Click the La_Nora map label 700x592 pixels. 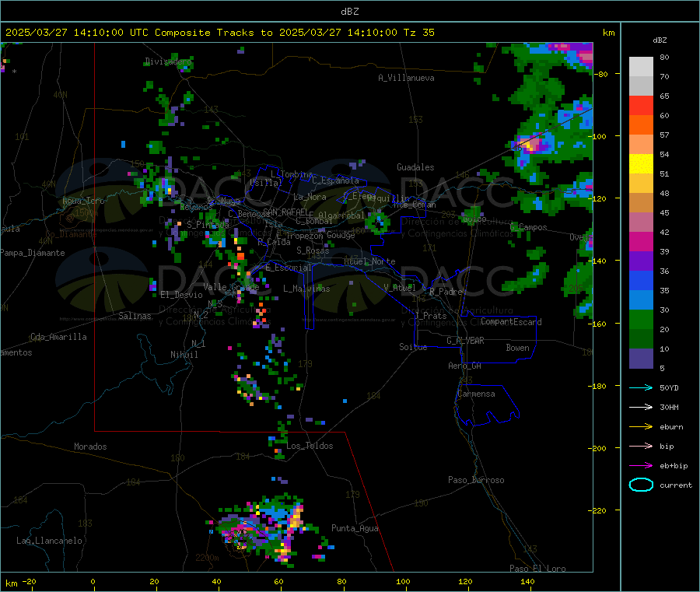pos(310,197)
